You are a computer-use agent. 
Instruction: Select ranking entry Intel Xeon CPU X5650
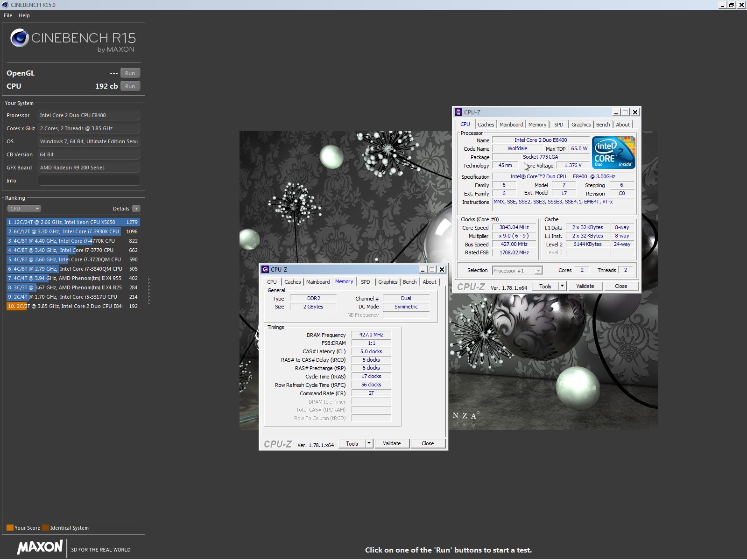(73, 222)
